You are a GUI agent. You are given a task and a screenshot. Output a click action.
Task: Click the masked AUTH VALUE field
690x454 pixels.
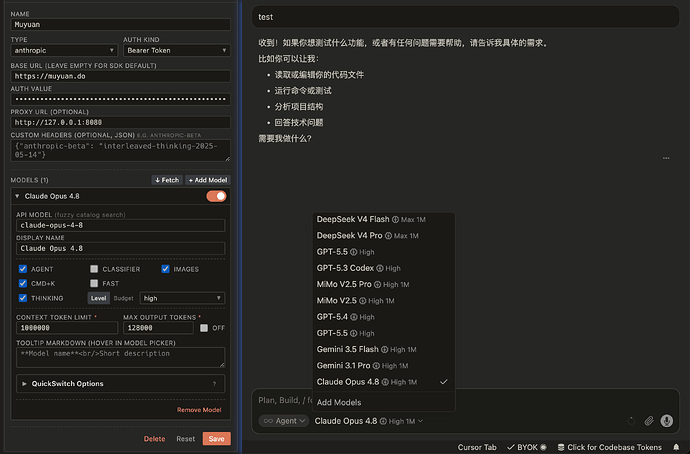121,99
